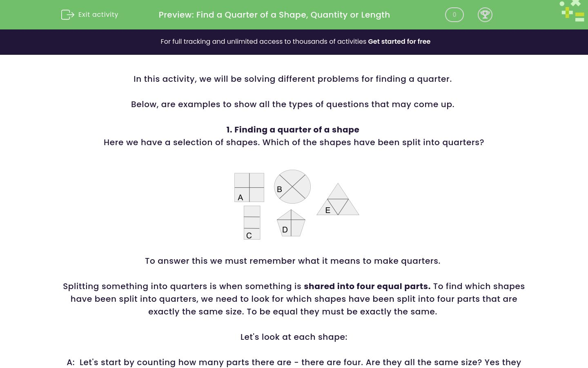
Task: Click the circular border around the trophy icon
Action: (x=485, y=14)
